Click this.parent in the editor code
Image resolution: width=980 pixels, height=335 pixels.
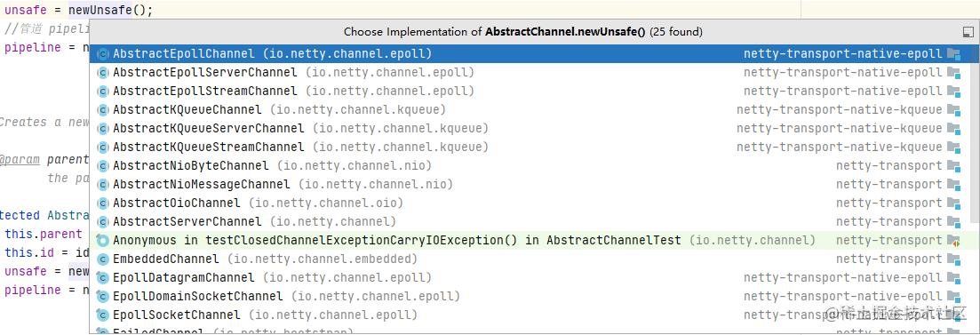coord(44,235)
